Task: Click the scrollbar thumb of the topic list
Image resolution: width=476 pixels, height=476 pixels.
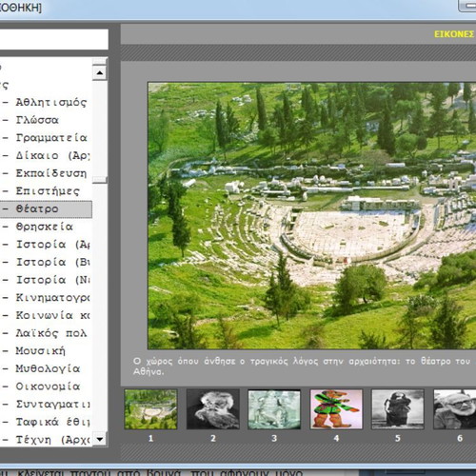Action: (x=100, y=180)
